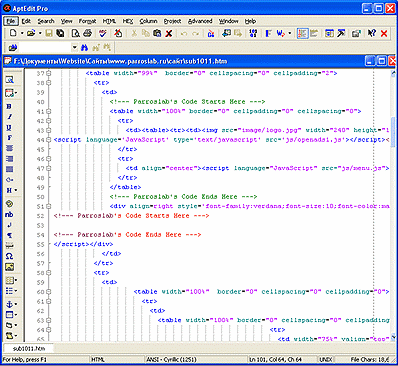Insert Underline tag with U icon
Viewport: 398px width, 366px height.
(x=9, y=127)
